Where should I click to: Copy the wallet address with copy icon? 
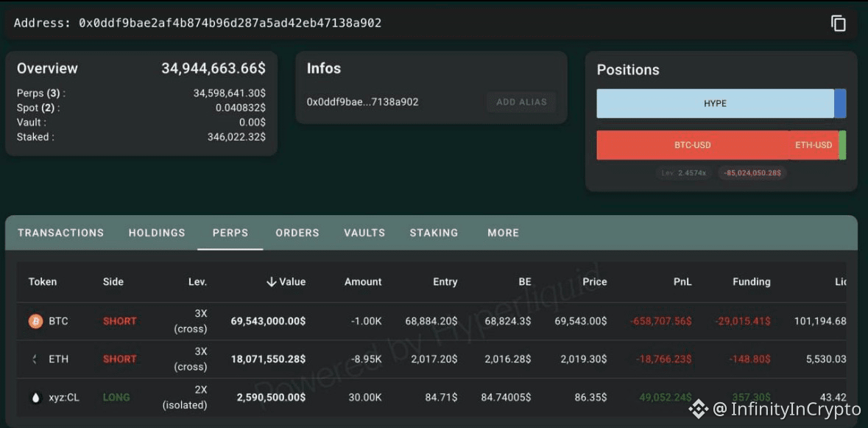[x=838, y=24]
